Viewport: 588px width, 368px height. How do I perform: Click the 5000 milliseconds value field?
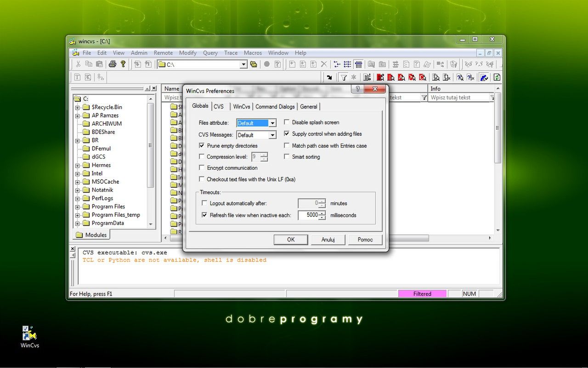[309, 215]
